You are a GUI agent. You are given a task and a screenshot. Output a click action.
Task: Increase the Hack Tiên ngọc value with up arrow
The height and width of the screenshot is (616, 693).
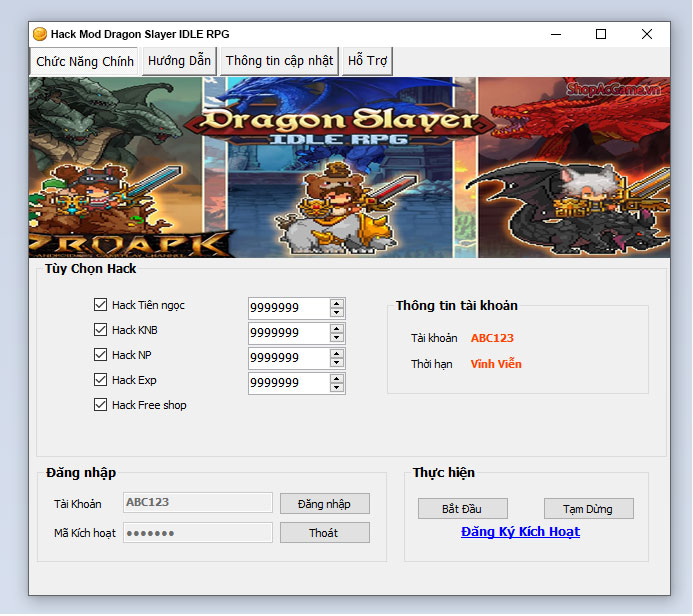(x=337, y=304)
